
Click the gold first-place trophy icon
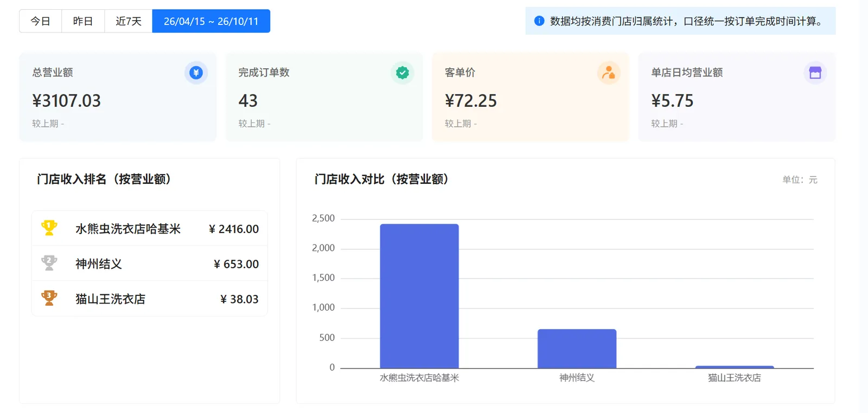[49, 228]
